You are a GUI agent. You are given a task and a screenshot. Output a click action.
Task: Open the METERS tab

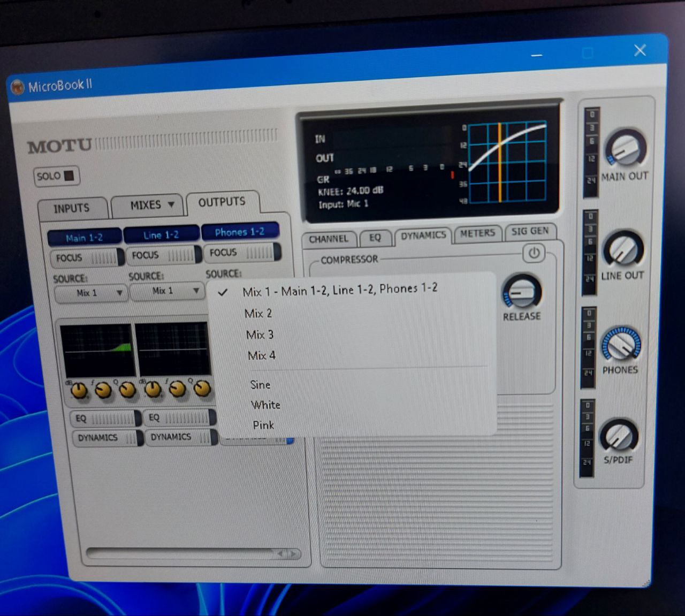[478, 233]
